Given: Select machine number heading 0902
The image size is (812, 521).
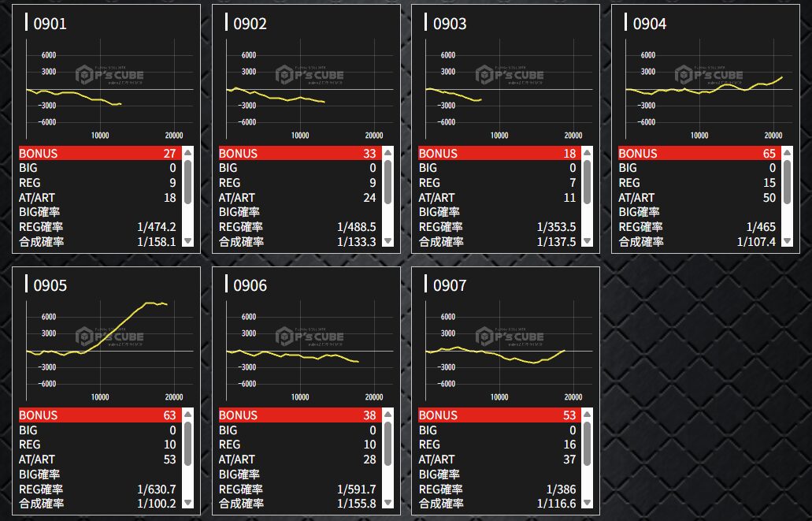Looking at the screenshot, I should pos(250,24).
